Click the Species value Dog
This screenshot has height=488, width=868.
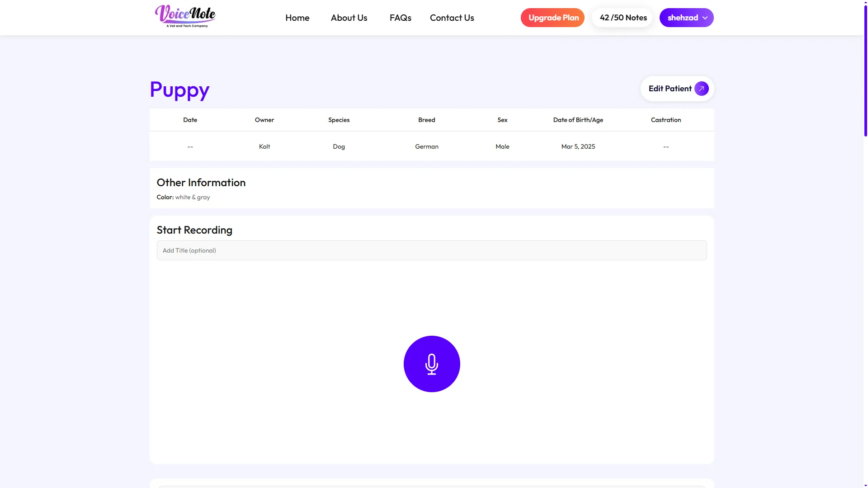[339, 146]
